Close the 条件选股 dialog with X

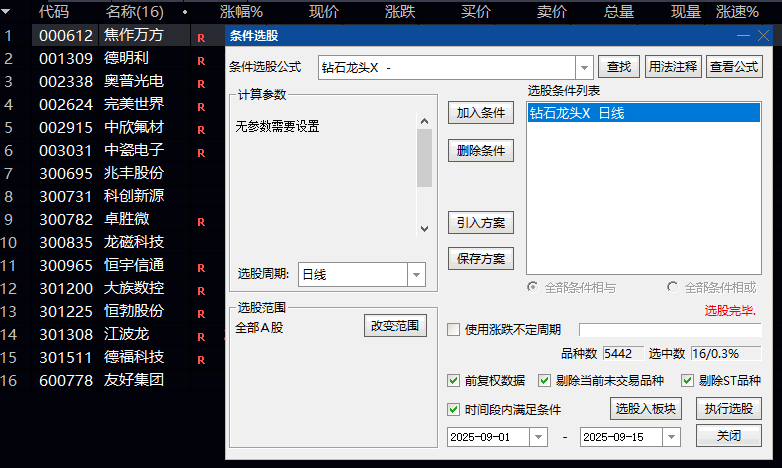(x=763, y=35)
